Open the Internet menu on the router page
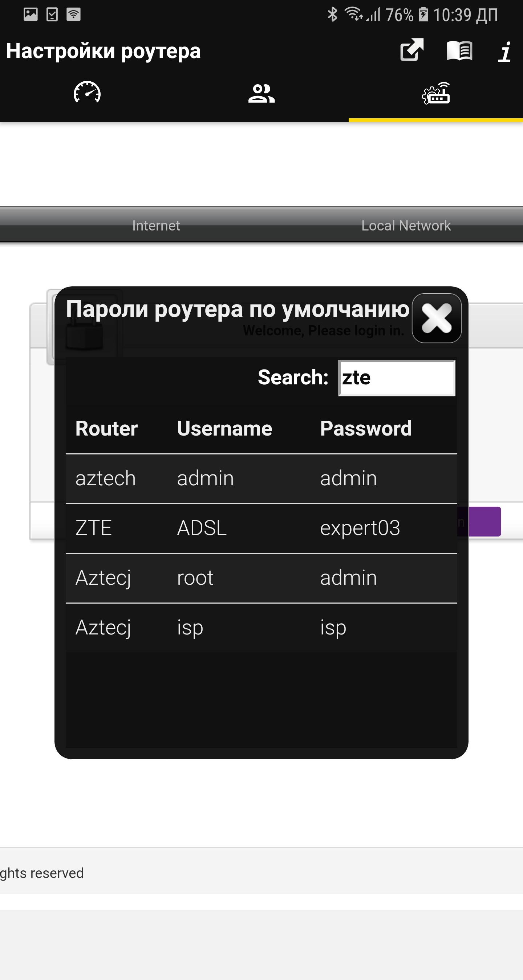523x980 pixels. pos(156,226)
